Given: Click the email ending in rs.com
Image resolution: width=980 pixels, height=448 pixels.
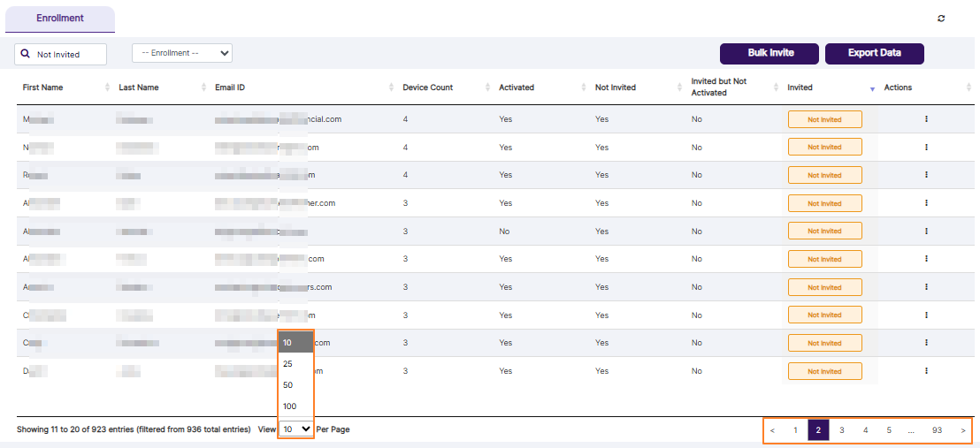Looking at the screenshot, I should pos(273,287).
